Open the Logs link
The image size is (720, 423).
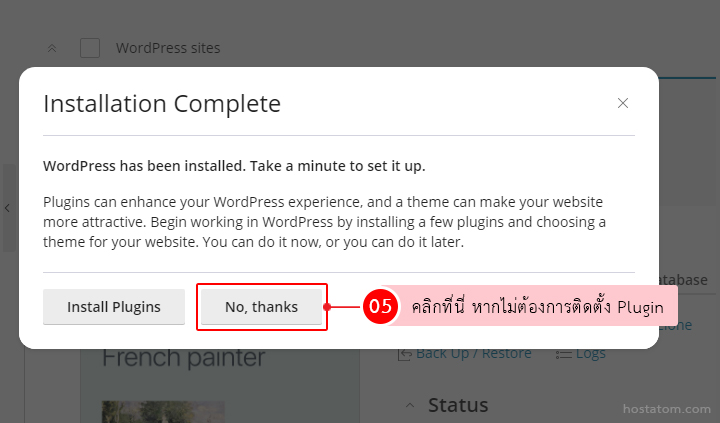591,353
